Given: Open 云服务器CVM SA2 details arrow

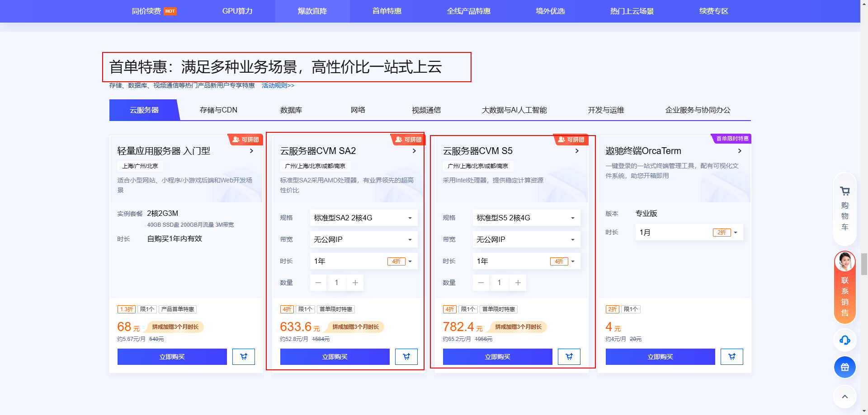Looking at the screenshot, I should pos(415,151).
